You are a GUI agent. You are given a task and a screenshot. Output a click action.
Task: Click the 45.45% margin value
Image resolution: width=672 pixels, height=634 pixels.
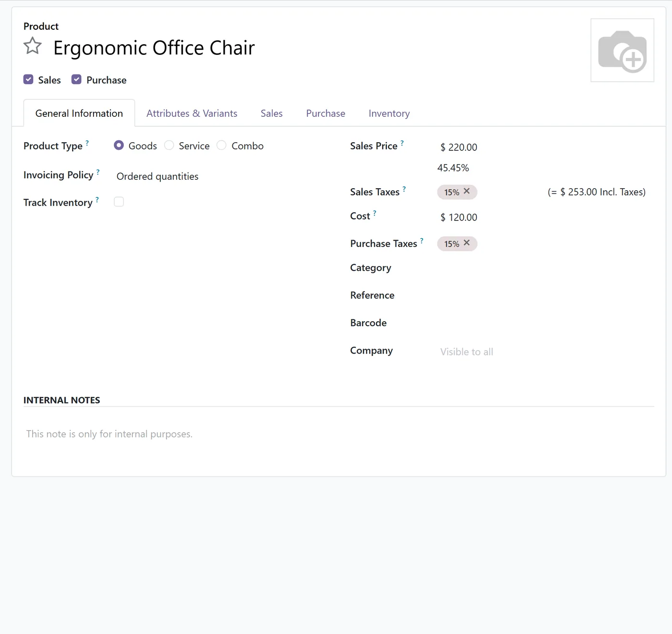(x=453, y=168)
